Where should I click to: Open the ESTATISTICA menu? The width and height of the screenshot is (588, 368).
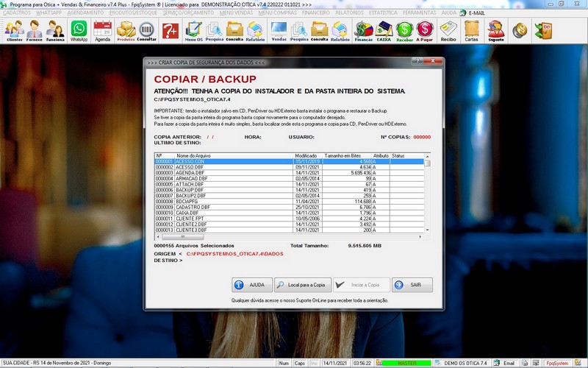click(383, 13)
